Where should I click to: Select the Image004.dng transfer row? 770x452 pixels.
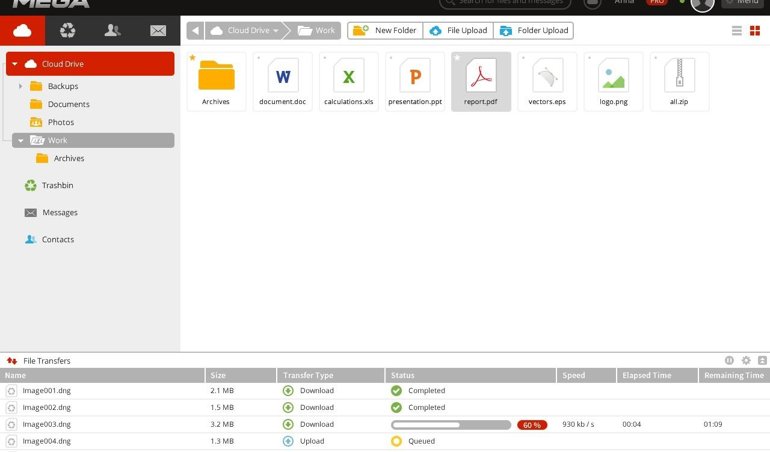[385, 441]
